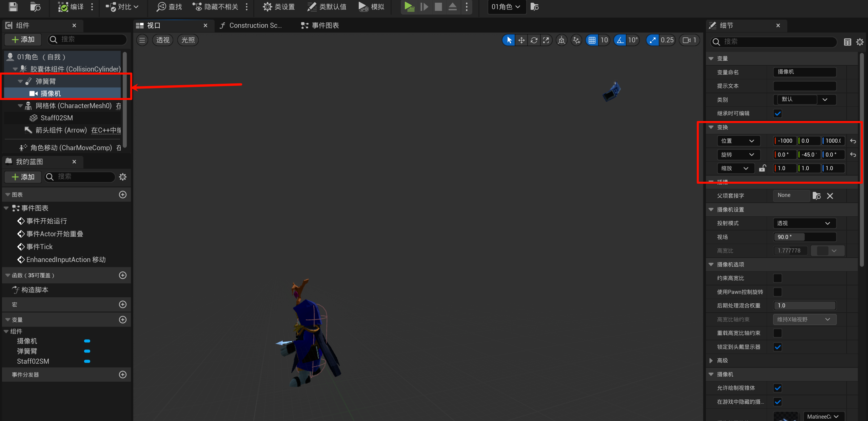This screenshot has width=868, height=421.
Task: Click the green Play button
Action: pos(409,7)
